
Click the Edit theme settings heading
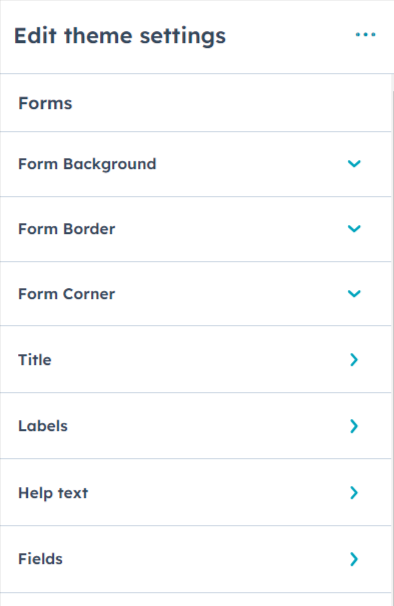(x=120, y=36)
